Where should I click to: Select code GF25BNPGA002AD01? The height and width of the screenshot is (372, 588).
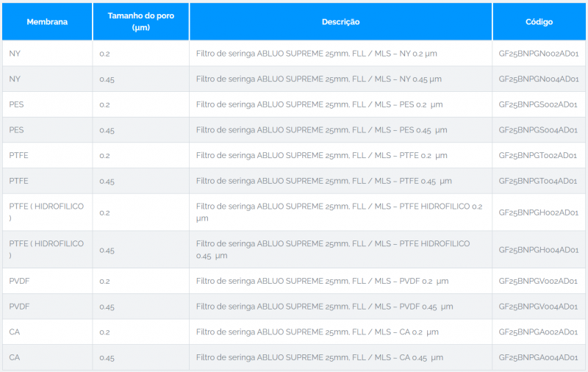(538, 332)
